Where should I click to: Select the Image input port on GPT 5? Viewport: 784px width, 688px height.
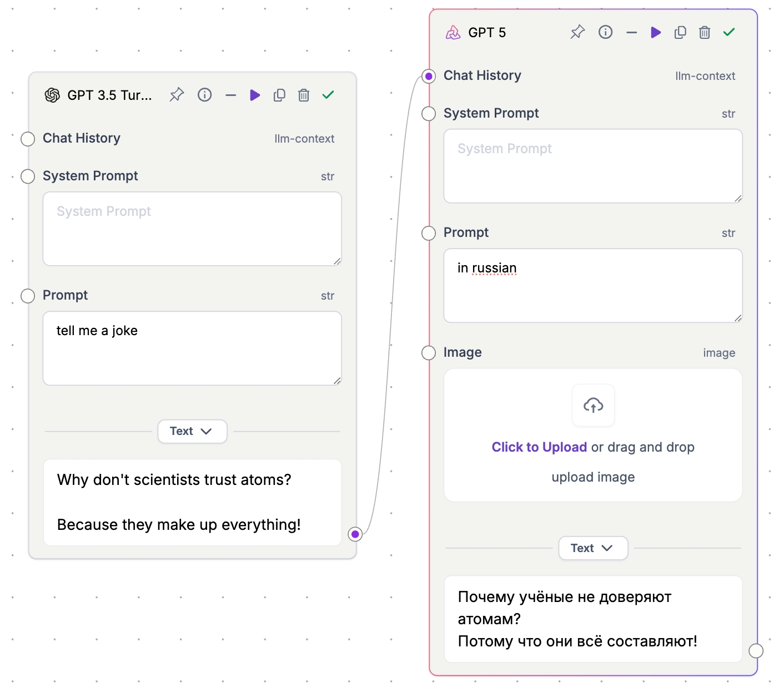[x=429, y=353]
